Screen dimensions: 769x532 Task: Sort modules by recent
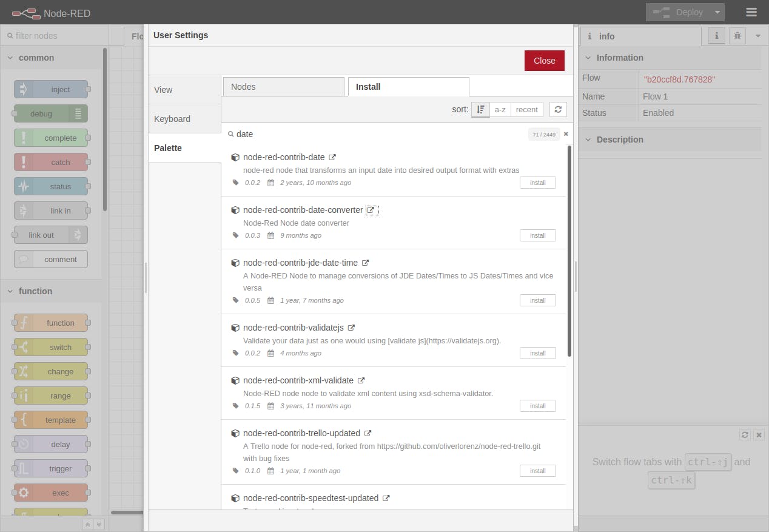(526, 110)
